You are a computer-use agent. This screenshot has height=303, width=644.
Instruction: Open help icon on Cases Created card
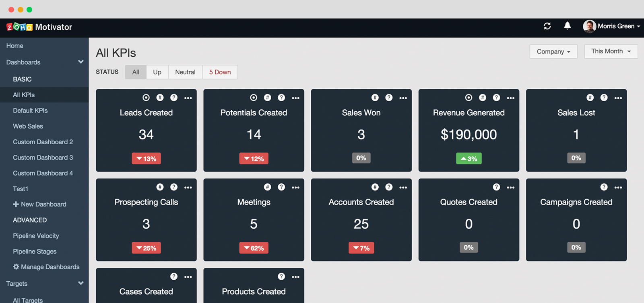[x=174, y=276]
